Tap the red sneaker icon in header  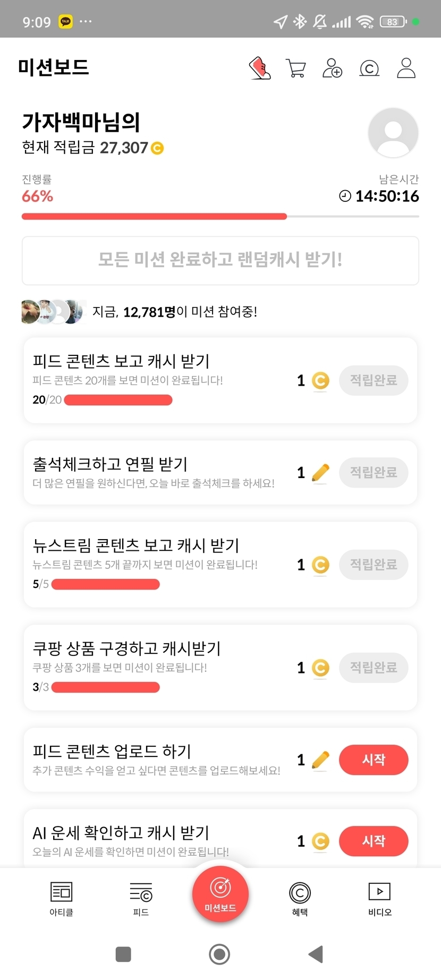[x=260, y=69]
